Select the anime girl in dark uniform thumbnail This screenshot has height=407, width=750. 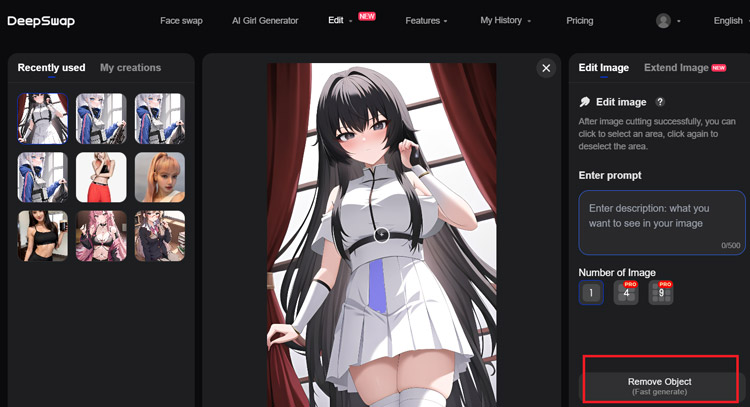[x=160, y=236]
